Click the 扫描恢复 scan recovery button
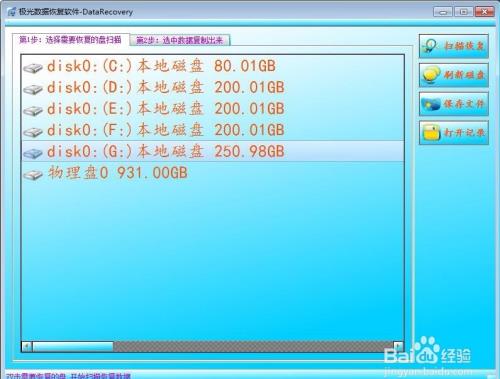 [454, 46]
